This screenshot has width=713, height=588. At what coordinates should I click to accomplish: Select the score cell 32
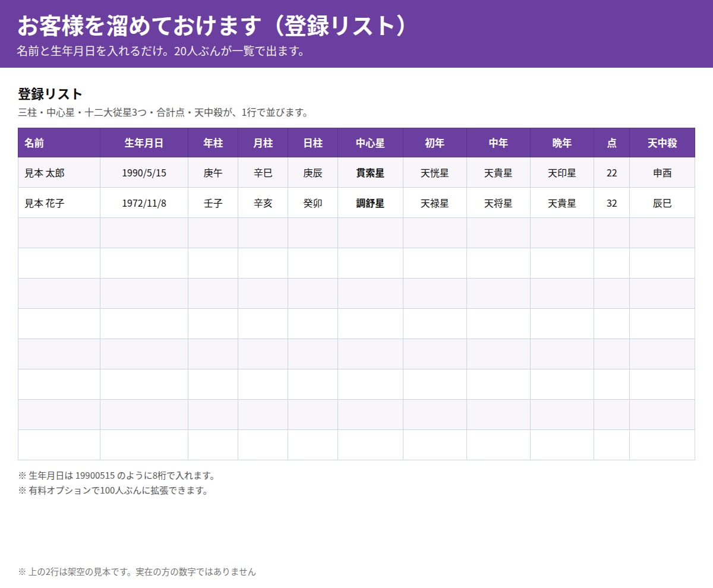[611, 203]
